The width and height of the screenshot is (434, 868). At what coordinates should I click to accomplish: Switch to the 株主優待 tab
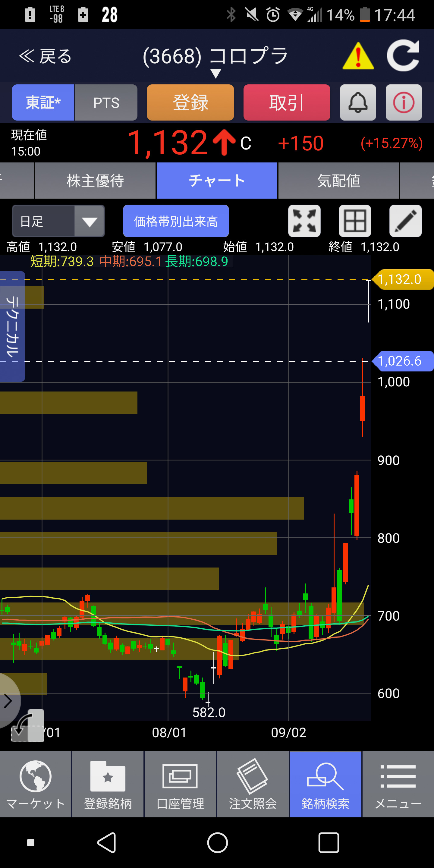[95, 181]
